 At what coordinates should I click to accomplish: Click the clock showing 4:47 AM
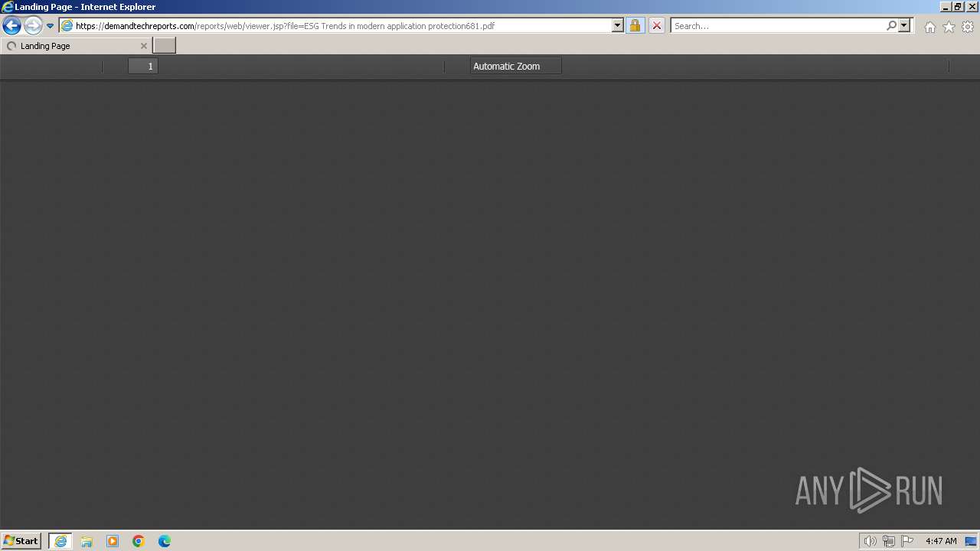(941, 541)
